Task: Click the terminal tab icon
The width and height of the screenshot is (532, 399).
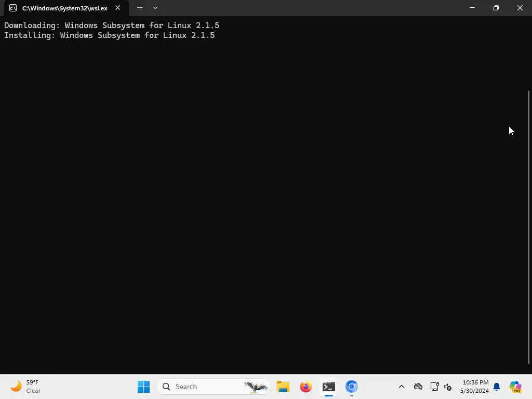Action: 13,8
